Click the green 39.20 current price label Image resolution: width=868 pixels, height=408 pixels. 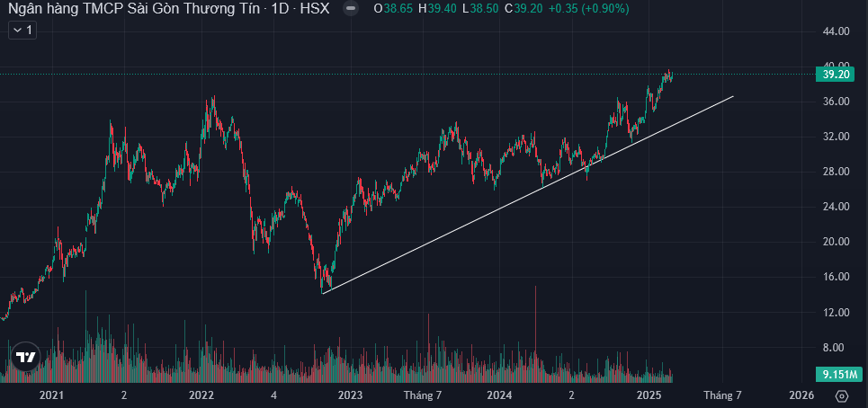click(836, 75)
